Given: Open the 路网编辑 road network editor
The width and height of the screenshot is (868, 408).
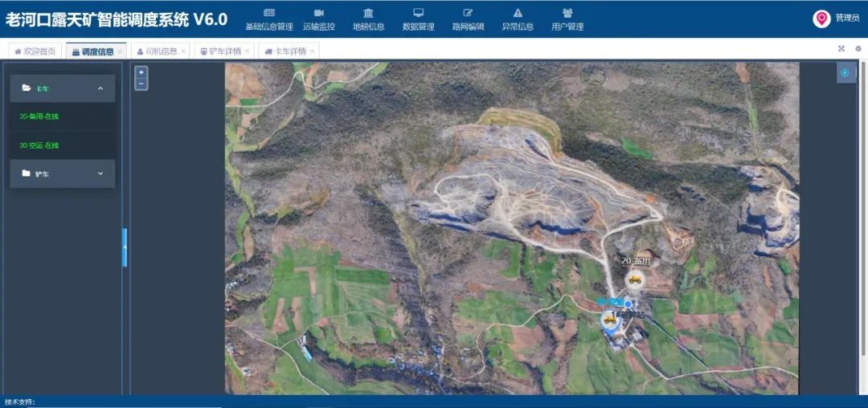Looking at the screenshot, I should pyautogui.click(x=468, y=19).
